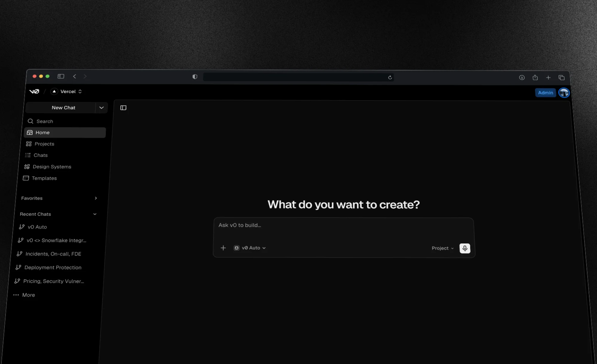Viewport: 597px width, 364px height.
Task: Toggle the v0 sidebar panel icon
Action: [123, 108]
